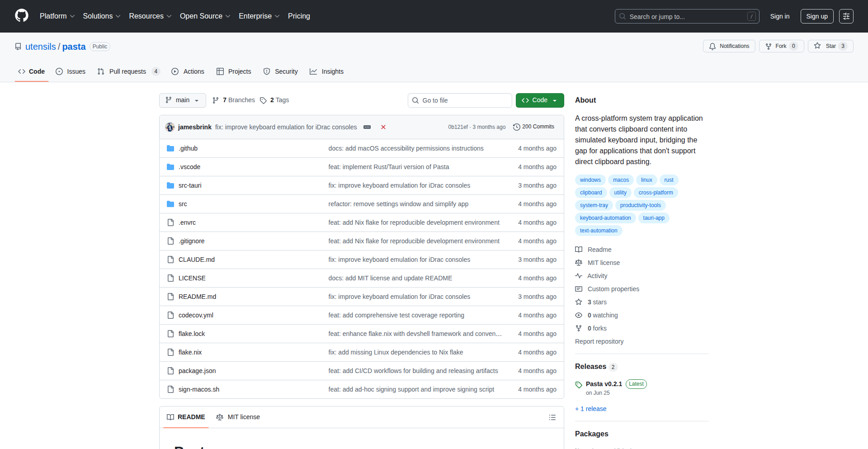This screenshot has width=868, height=449.
Task: Expand the green Code dropdown
Action: coord(540,100)
